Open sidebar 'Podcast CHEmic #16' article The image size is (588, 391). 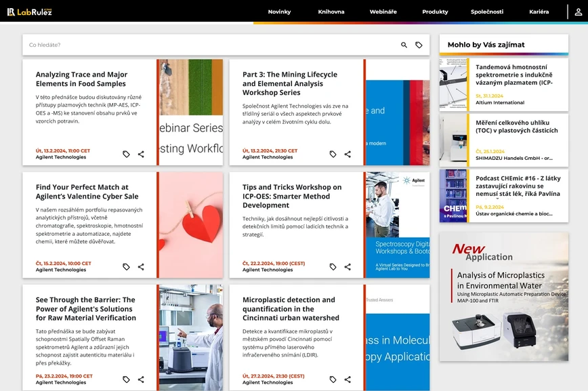tap(518, 186)
